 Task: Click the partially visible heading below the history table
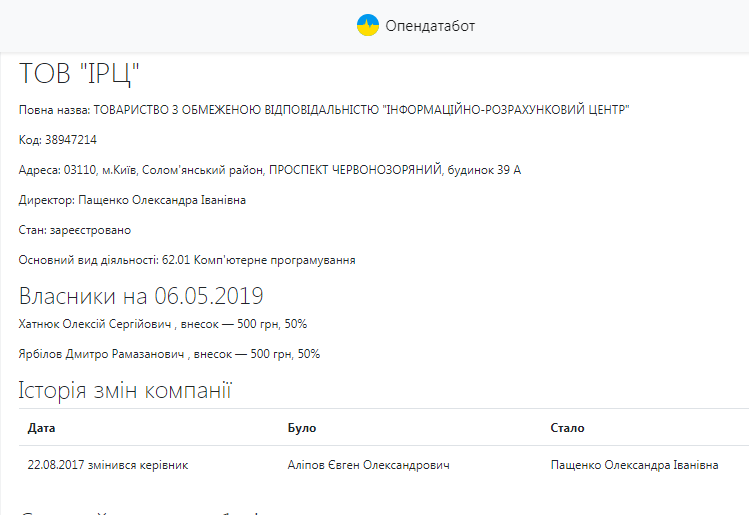140,510
